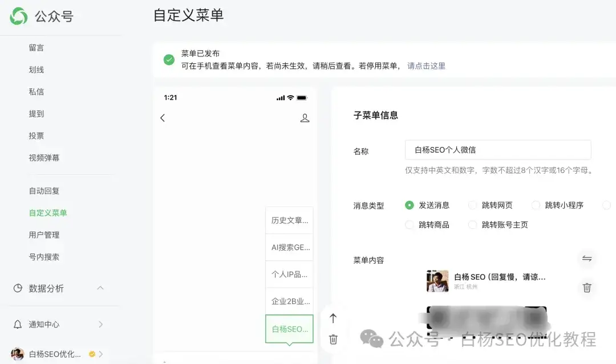Select the 历史文章... submenu item
This screenshot has height=364, width=616.
[x=290, y=220]
